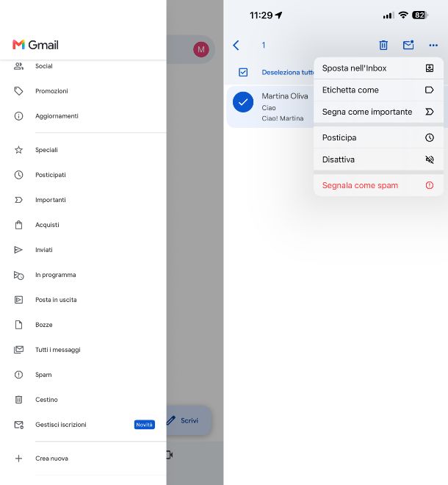Open the M account avatar
The height and width of the screenshot is (485, 448).
201,49
